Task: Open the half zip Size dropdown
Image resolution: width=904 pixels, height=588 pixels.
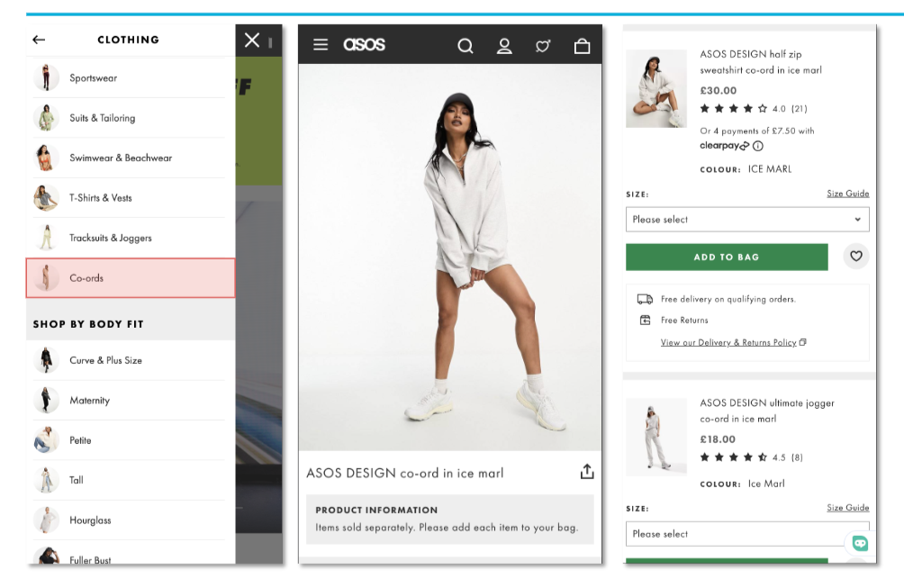Action: [x=747, y=220]
